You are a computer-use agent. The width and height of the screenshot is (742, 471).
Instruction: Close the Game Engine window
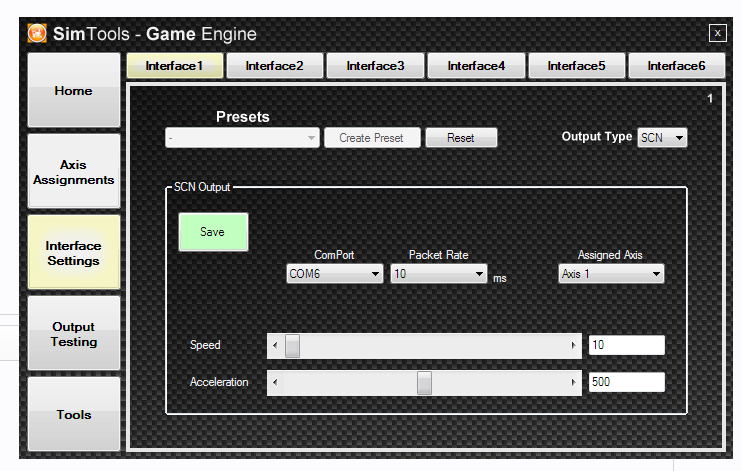tap(717, 33)
